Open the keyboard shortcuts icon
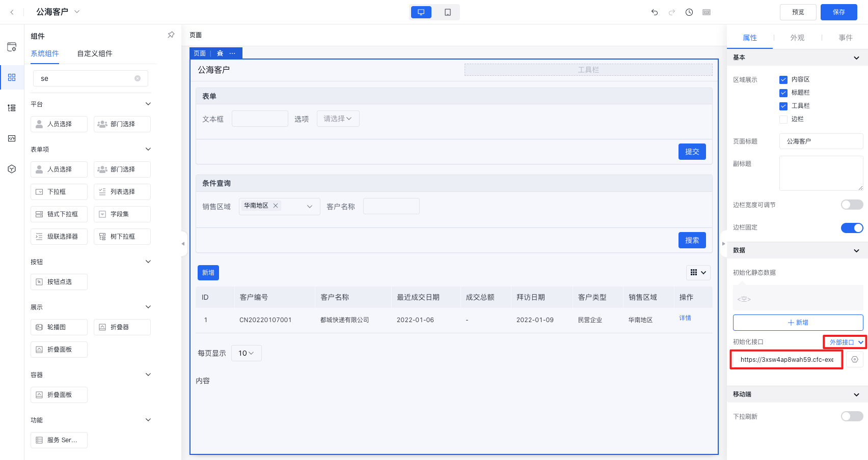Image resolution: width=868 pixels, height=460 pixels. (707, 12)
